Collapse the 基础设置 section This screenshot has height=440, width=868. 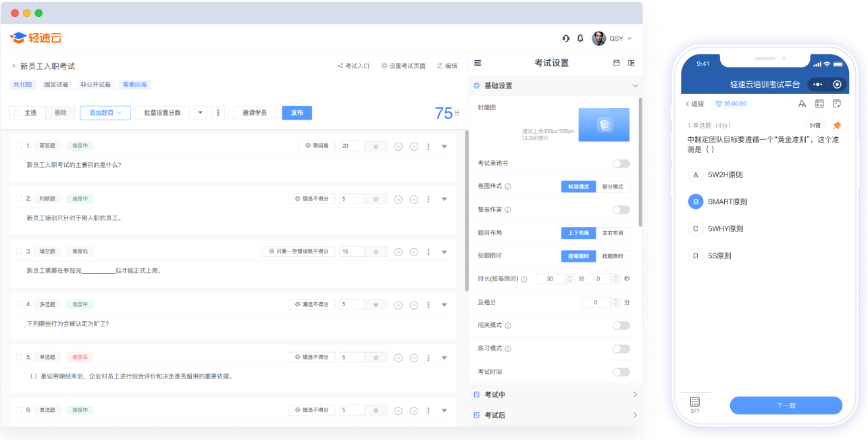(x=635, y=86)
